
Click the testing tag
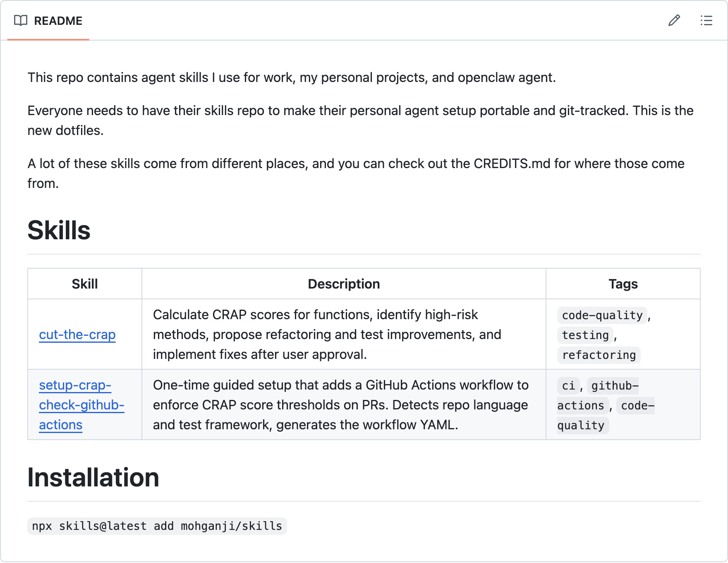pos(585,335)
